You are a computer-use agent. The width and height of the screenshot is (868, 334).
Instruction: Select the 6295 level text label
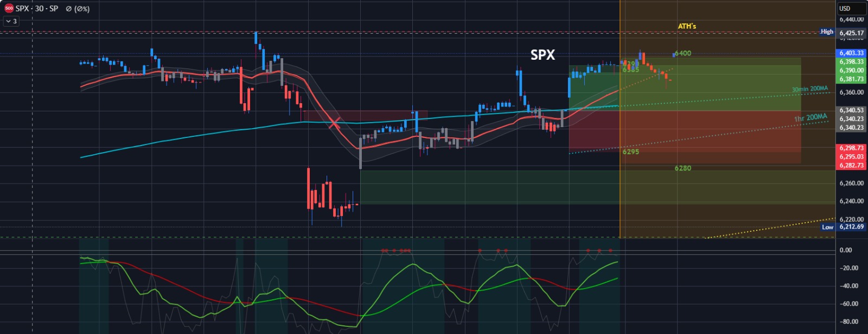tap(631, 152)
